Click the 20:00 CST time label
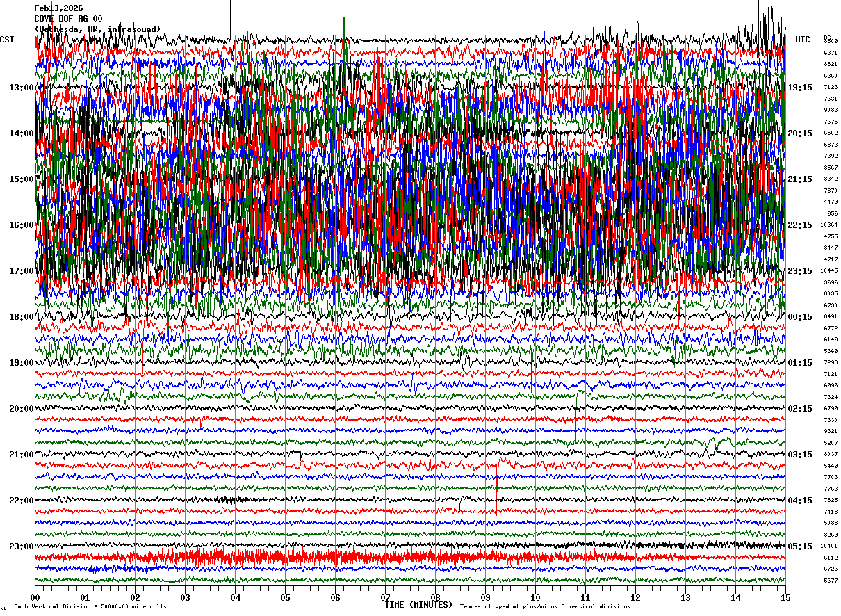Viewport: 841px width, 616px height. [x=22, y=409]
